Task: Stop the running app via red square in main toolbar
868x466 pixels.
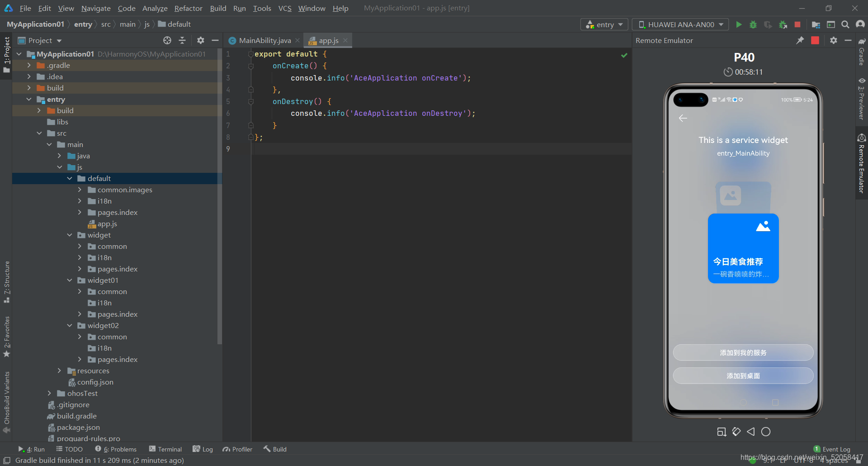Action: coord(797,24)
